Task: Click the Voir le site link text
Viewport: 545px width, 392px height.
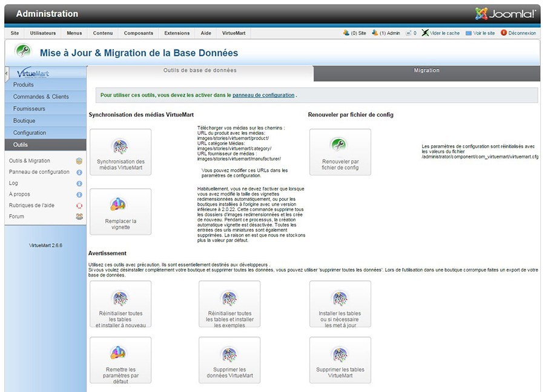Action: (x=484, y=33)
